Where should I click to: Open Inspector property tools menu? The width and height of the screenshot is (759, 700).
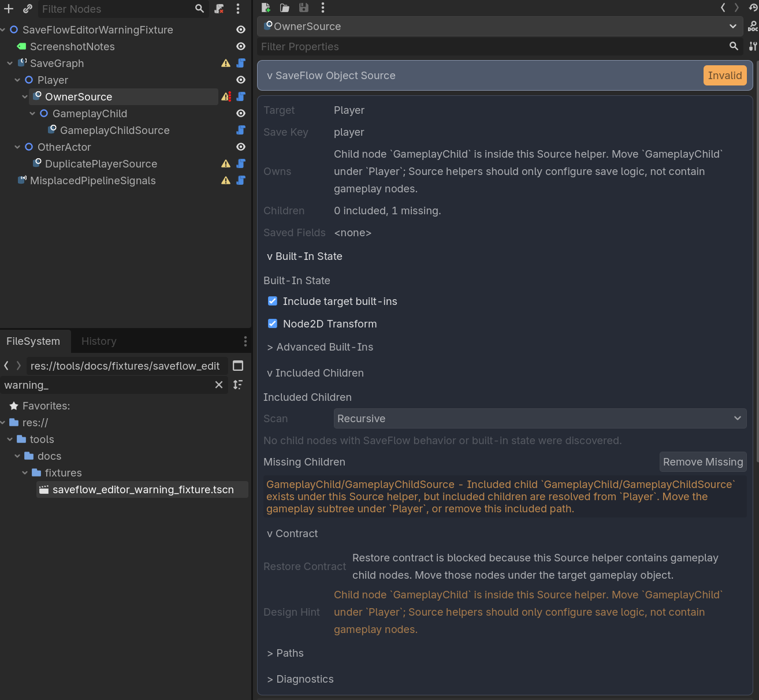753,46
